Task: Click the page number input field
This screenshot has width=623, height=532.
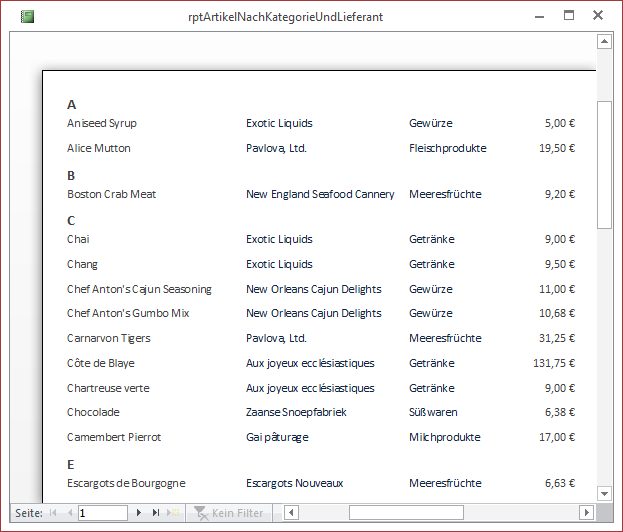Action: 103,513
